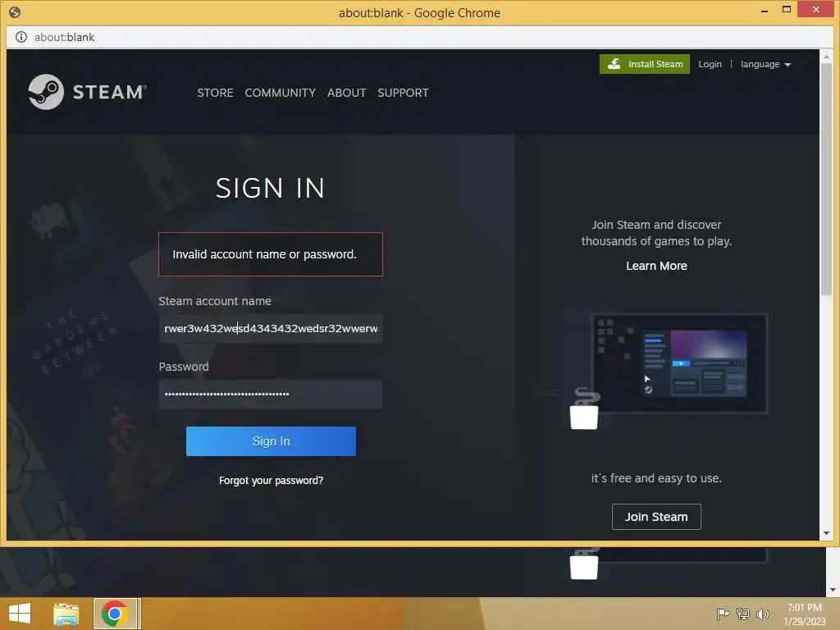840x630 pixels.
Task: Open the COMMUNITY menu
Action: [x=281, y=93]
